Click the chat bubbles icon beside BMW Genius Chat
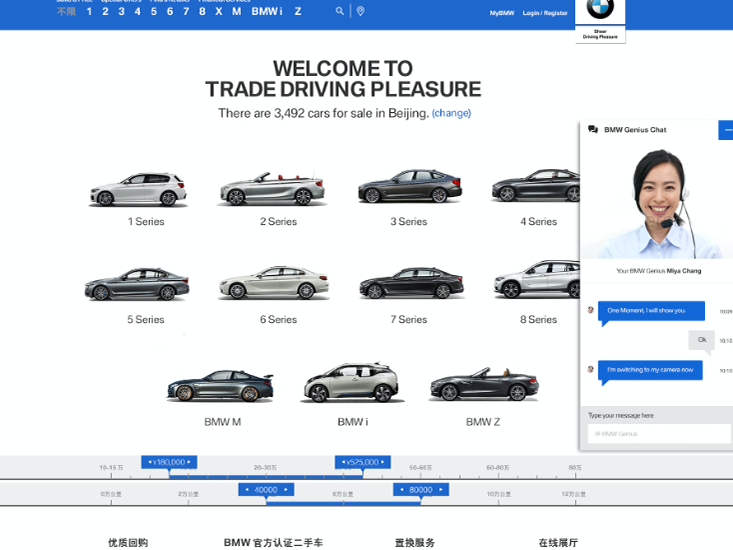The height and width of the screenshot is (550, 733). click(593, 129)
